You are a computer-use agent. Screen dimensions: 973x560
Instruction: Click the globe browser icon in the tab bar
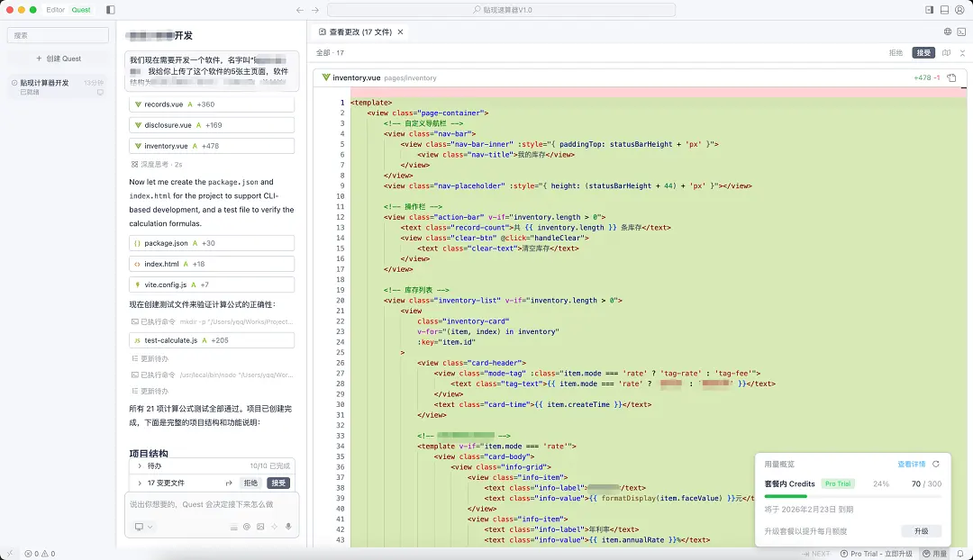[948, 32]
